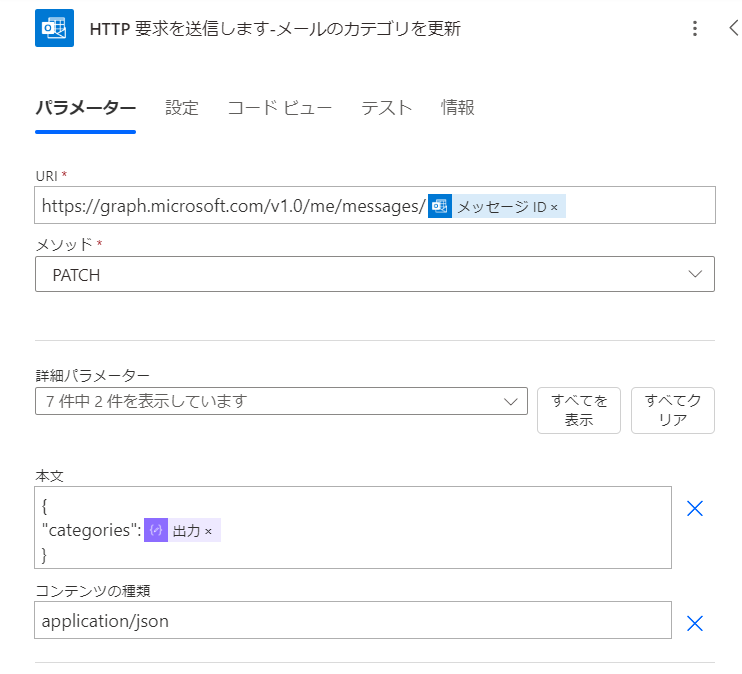Delete the 本文 parameter with blue X
742x674 pixels.
[x=695, y=508]
